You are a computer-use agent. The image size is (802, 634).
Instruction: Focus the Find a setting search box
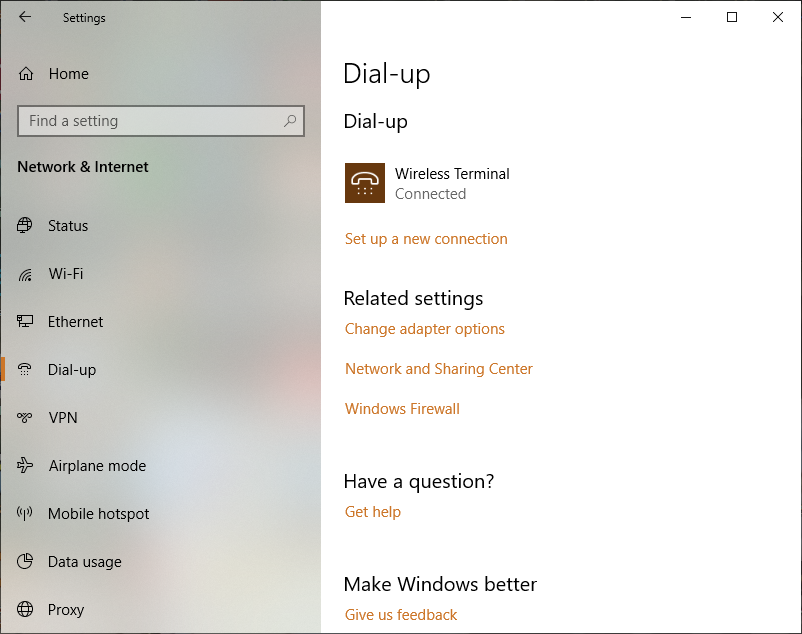[161, 121]
